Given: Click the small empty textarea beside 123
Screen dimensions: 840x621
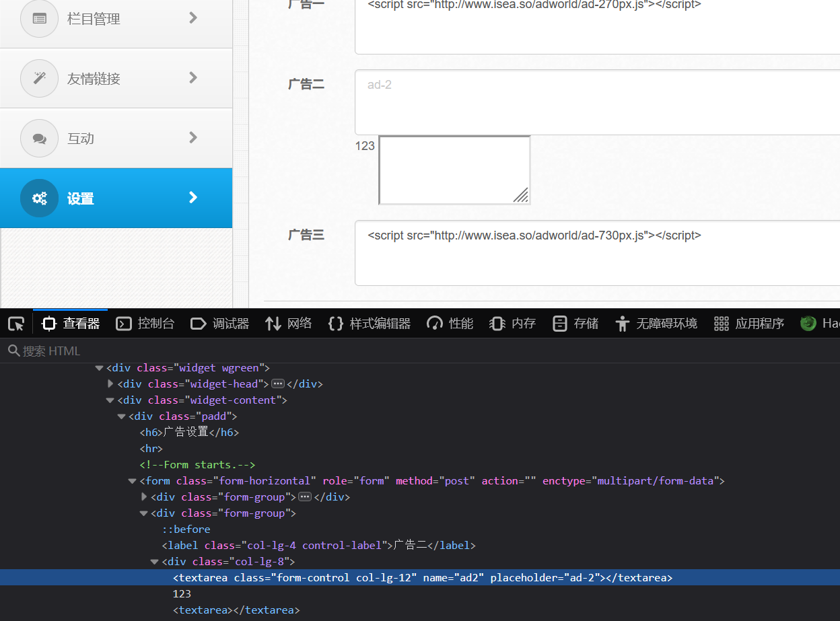Looking at the screenshot, I should 455,170.
